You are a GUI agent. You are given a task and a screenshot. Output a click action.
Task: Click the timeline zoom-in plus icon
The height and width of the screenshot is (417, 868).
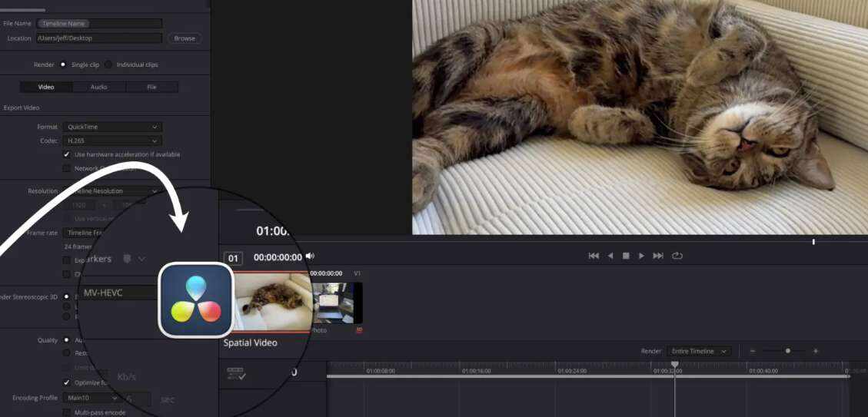pos(816,351)
